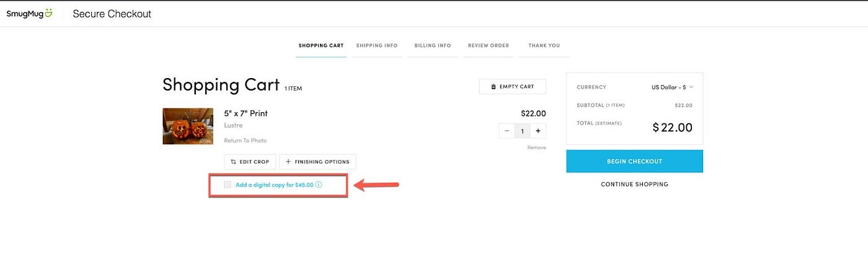Go to the Shipping Info step
868x256 pixels.
[x=376, y=45]
